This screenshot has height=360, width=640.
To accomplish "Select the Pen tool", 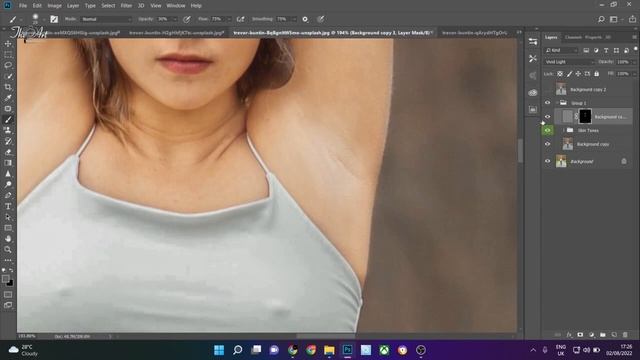I will (8, 196).
